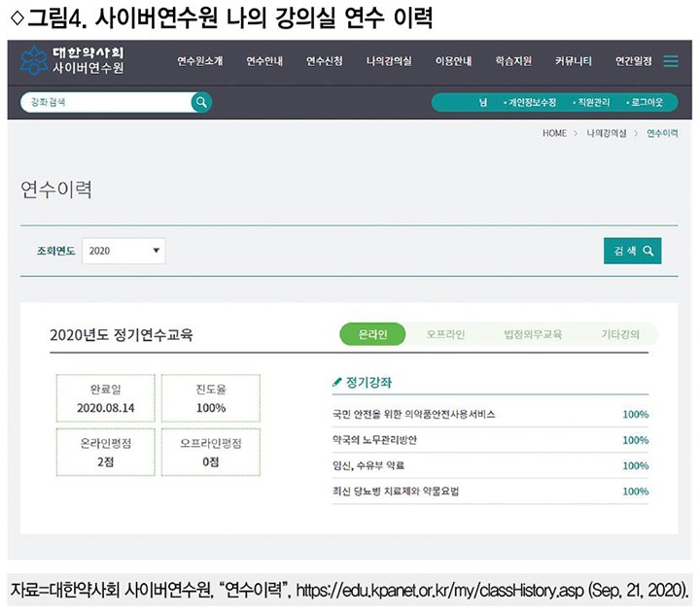This screenshot has height=613, width=700.
Task: Select the 온라인 tab
Action: 372,334
